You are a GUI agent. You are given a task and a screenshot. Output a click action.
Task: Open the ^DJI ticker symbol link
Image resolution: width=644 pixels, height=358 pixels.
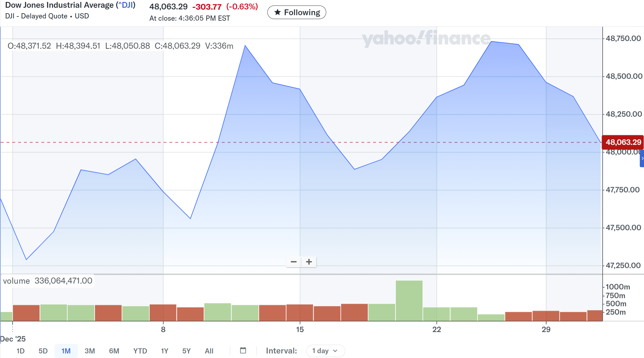(x=126, y=5)
